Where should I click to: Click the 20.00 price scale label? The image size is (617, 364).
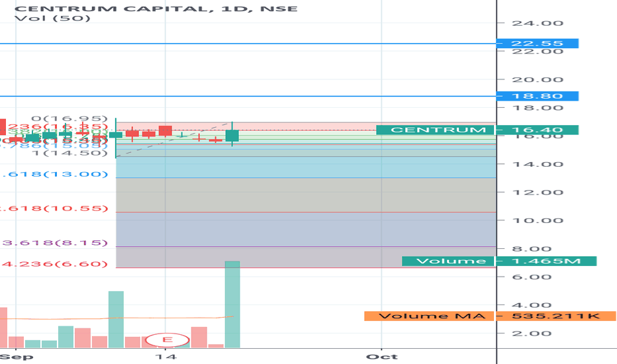[x=538, y=79]
